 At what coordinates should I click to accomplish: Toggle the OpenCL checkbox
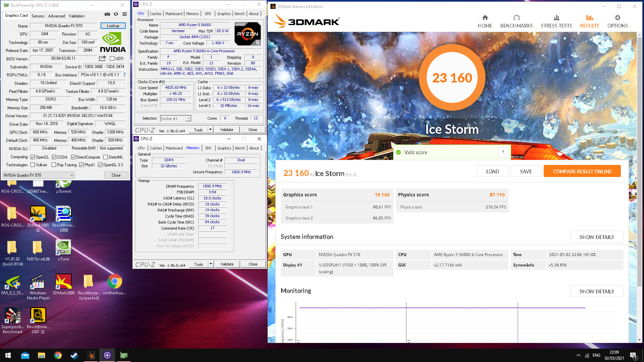pos(33,157)
